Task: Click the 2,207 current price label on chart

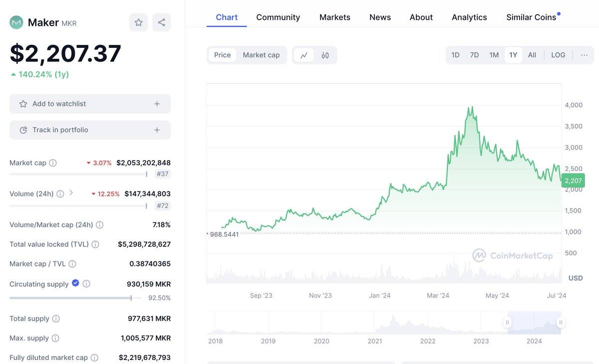Action: 573,181
